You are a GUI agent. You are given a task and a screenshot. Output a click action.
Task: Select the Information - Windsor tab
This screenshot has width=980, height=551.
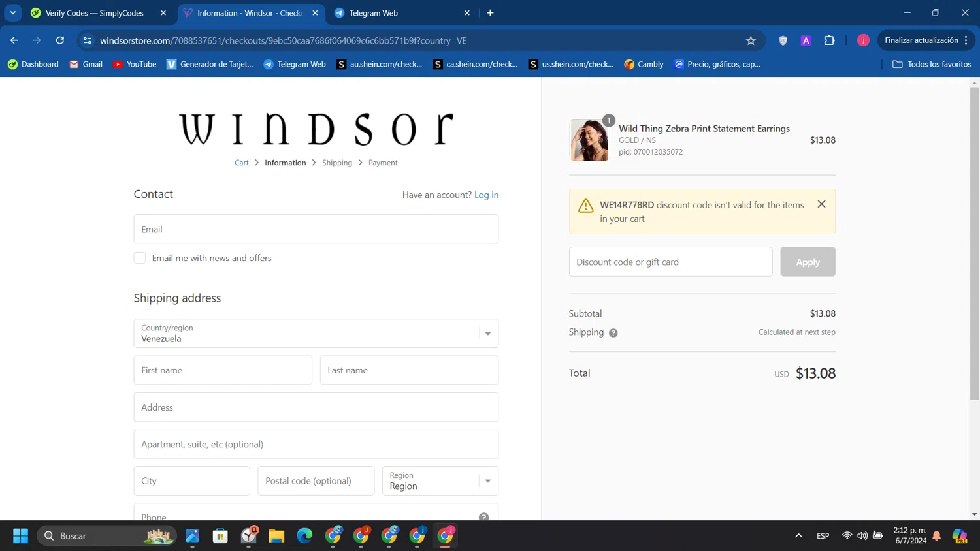251,13
